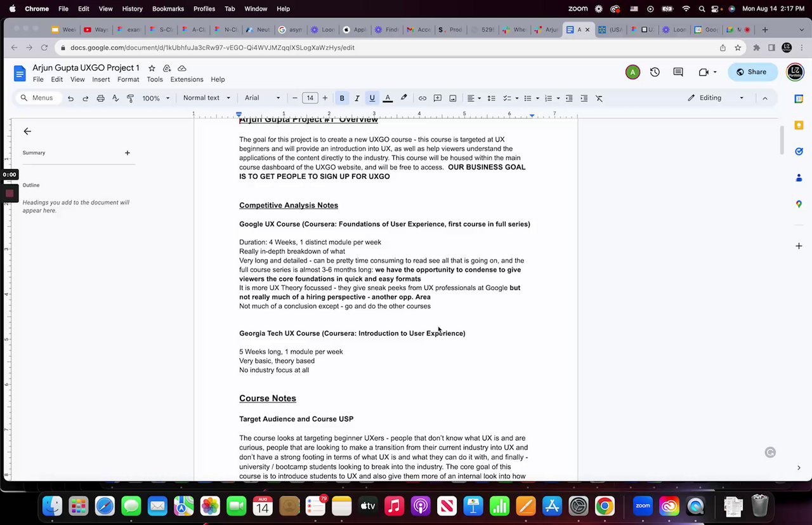Open version history clock icon
Viewport: 812px width, 525px height.
click(655, 72)
